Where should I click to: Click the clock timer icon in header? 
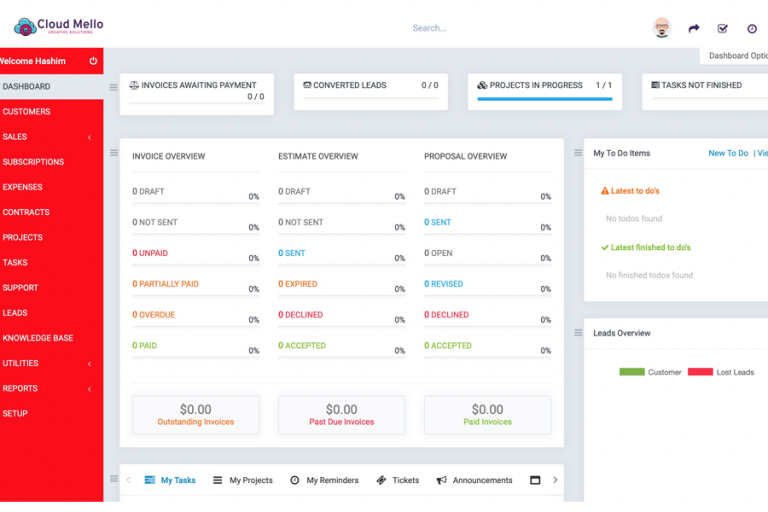(x=752, y=29)
